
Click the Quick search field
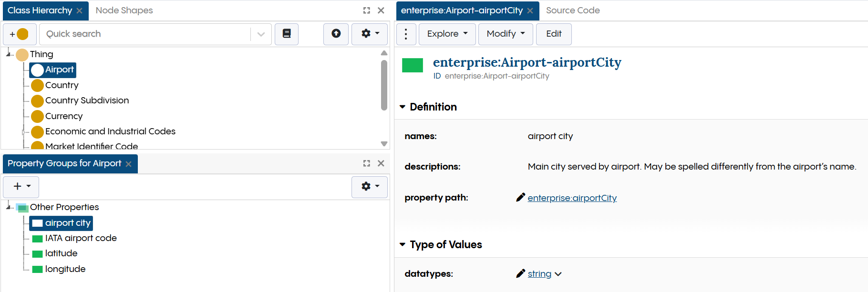(145, 34)
